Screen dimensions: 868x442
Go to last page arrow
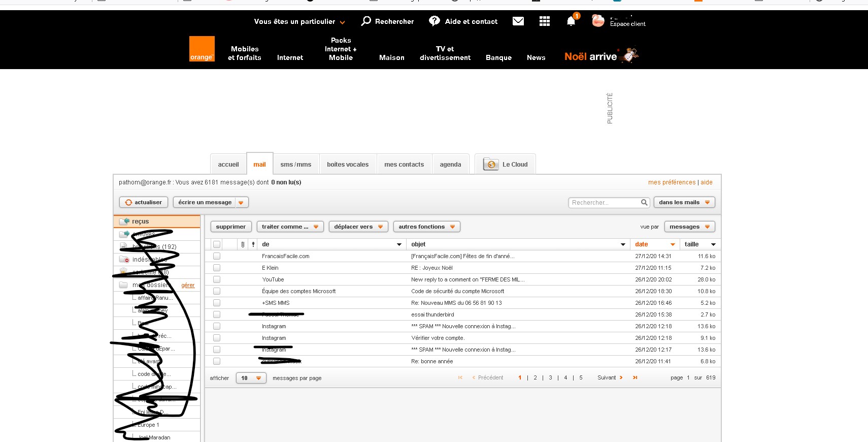[635, 377]
